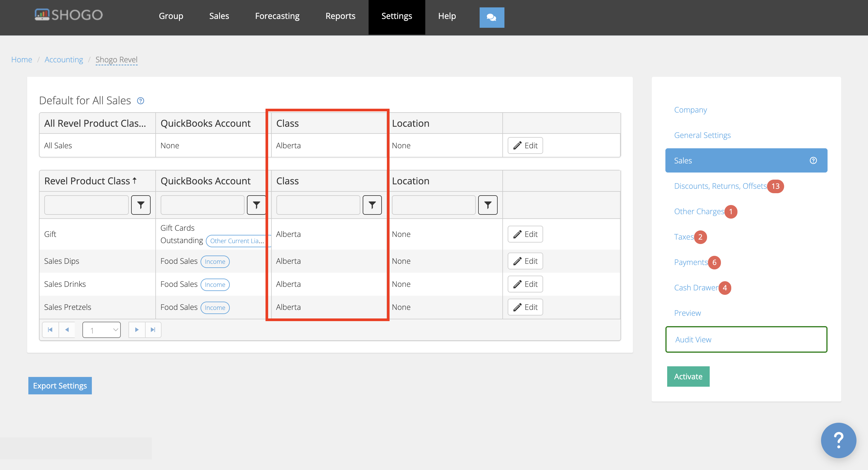Click Alberta class cell in All Sales row
This screenshot has height=470, width=868.
(x=329, y=146)
